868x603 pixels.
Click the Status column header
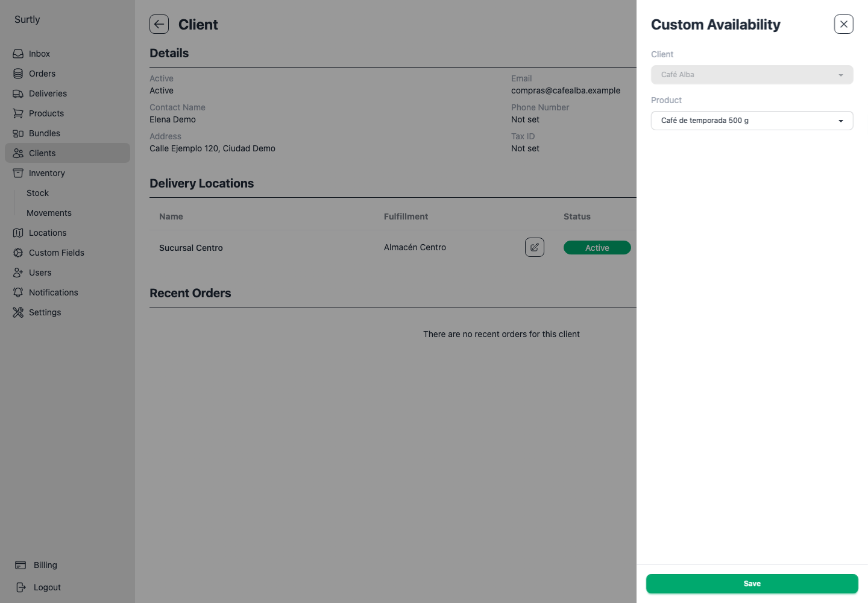[577, 216]
